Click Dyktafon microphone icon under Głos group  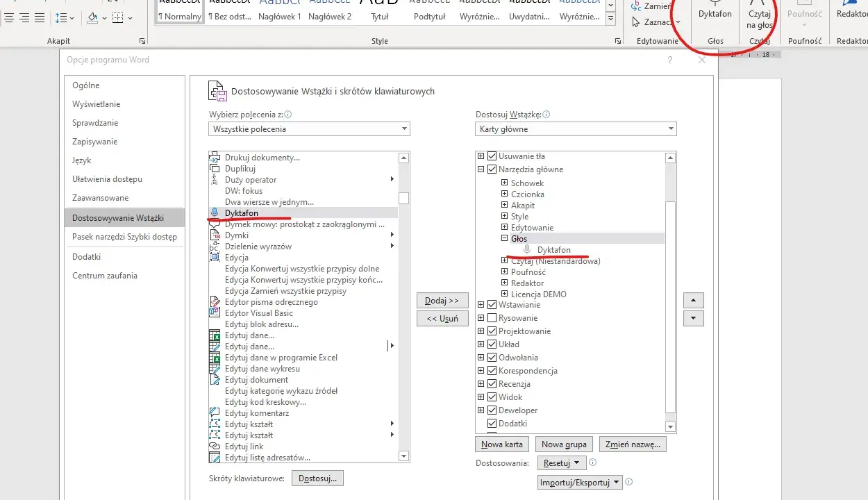528,250
